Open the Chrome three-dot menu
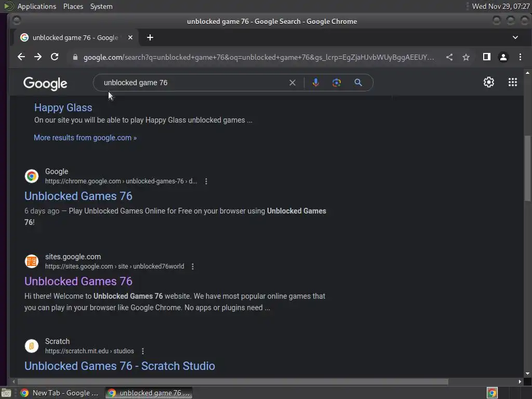The height and width of the screenshot is (399, 532). tap(520, 57)
